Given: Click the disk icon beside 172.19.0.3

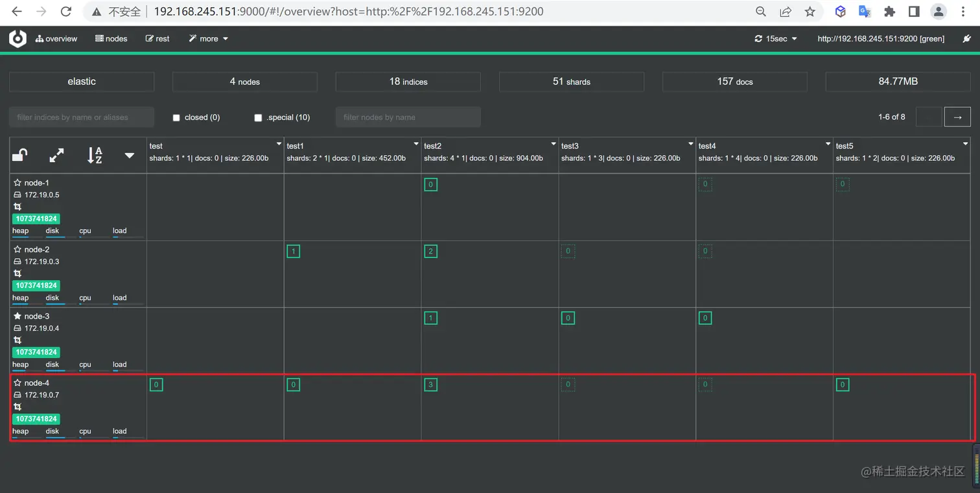Looking at the screenshot, I should (17, 262).
